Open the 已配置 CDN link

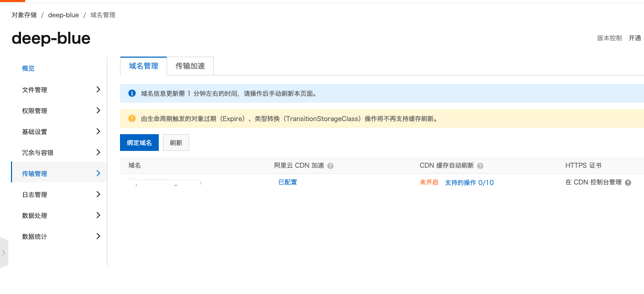pos(287,182)
